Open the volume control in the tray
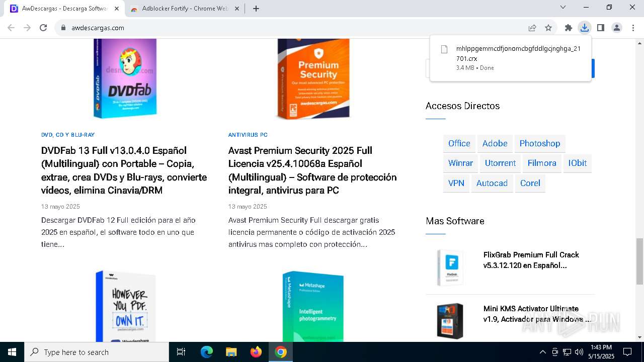 [x=579, y=352]
